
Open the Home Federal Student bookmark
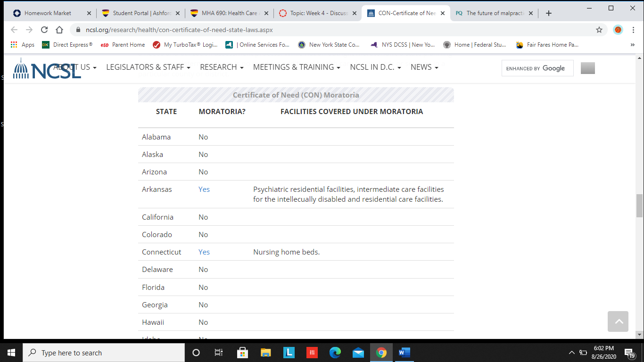(x=475, y=45)
